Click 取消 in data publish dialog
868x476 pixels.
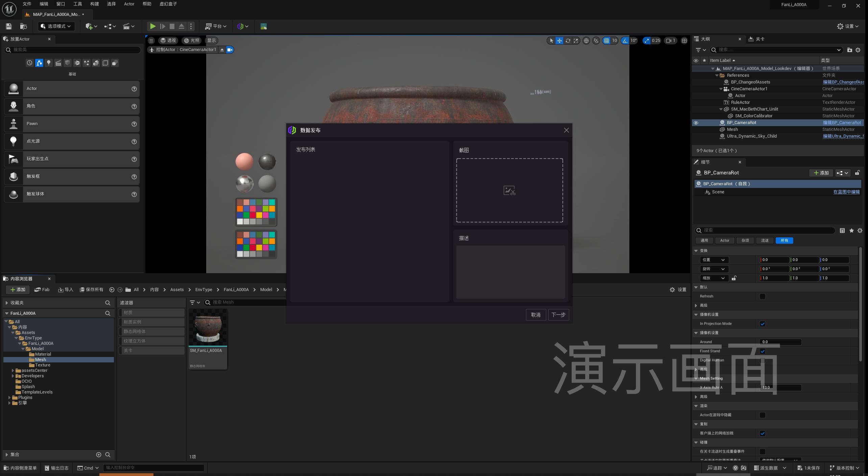pyautogui.click(x=536, y=315)
